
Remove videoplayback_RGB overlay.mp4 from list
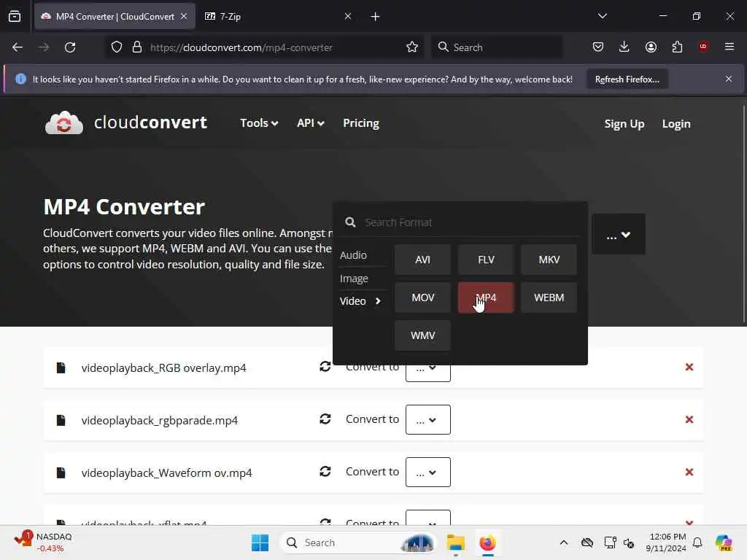click(x=689, y=367)
